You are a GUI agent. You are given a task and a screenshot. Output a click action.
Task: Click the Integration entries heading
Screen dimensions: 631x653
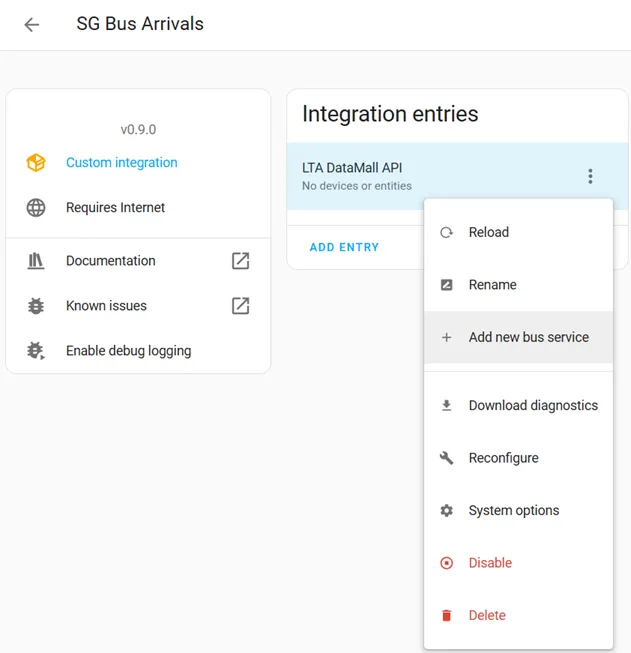click(x=390, y=114)
